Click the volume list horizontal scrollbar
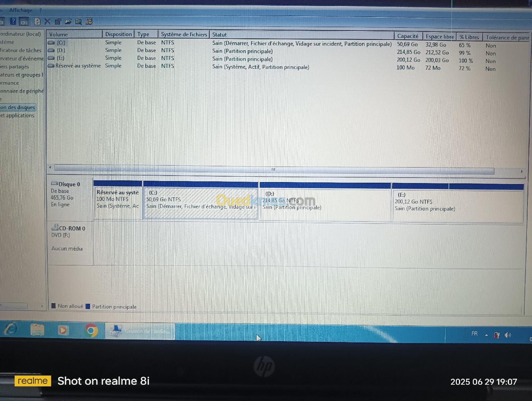The image size is (532, 401). point(273,170)
